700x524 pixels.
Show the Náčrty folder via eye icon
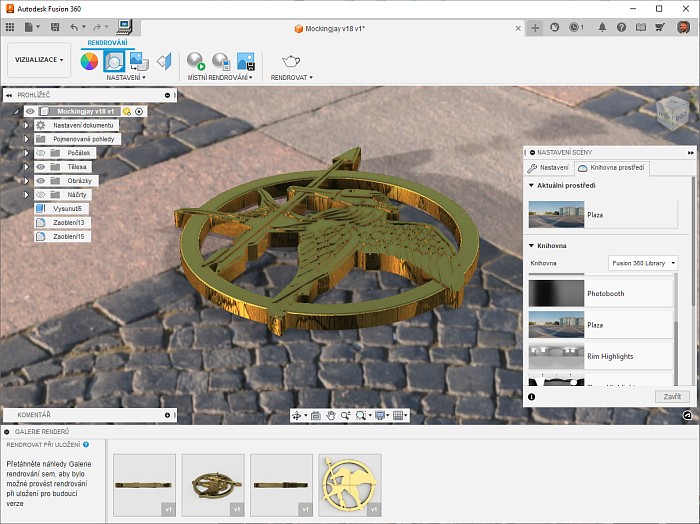(41, 195)
